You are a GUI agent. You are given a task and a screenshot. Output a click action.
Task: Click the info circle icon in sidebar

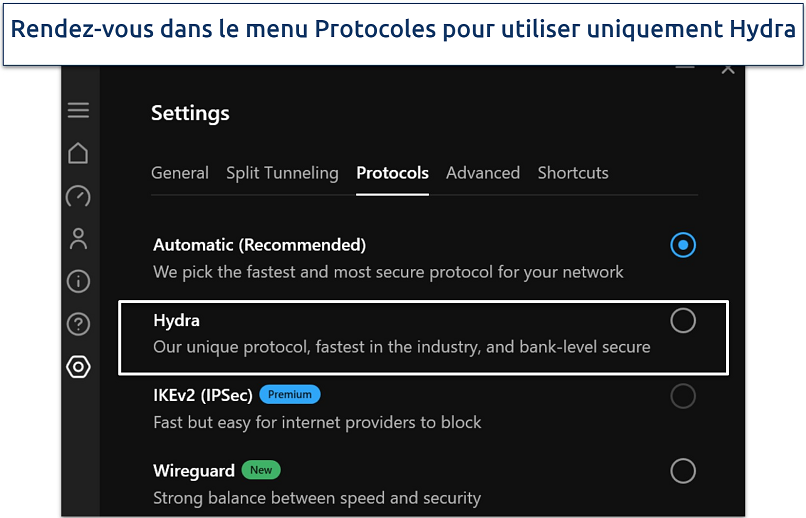point(78,281)
